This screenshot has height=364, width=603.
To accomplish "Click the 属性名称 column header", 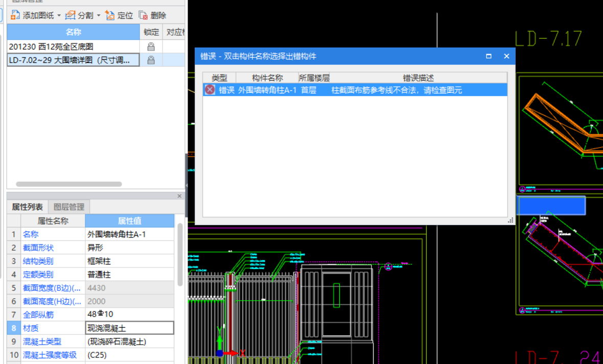I will (53, 221).
